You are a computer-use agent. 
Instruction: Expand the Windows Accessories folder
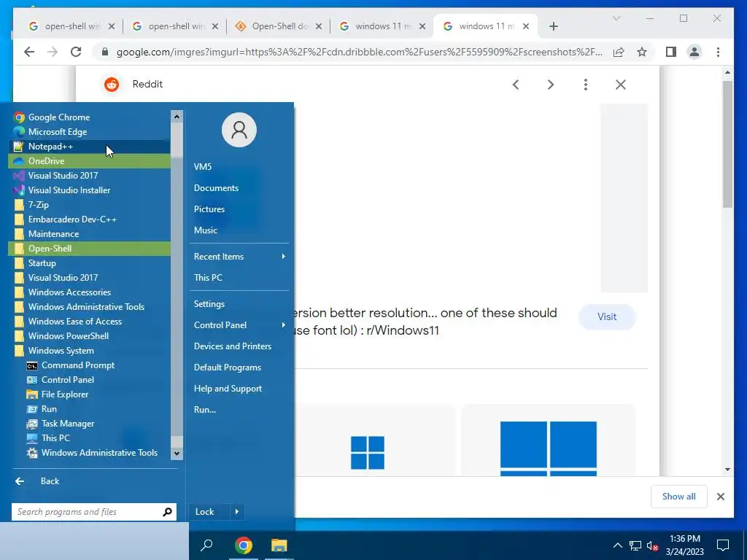(89, 292)
